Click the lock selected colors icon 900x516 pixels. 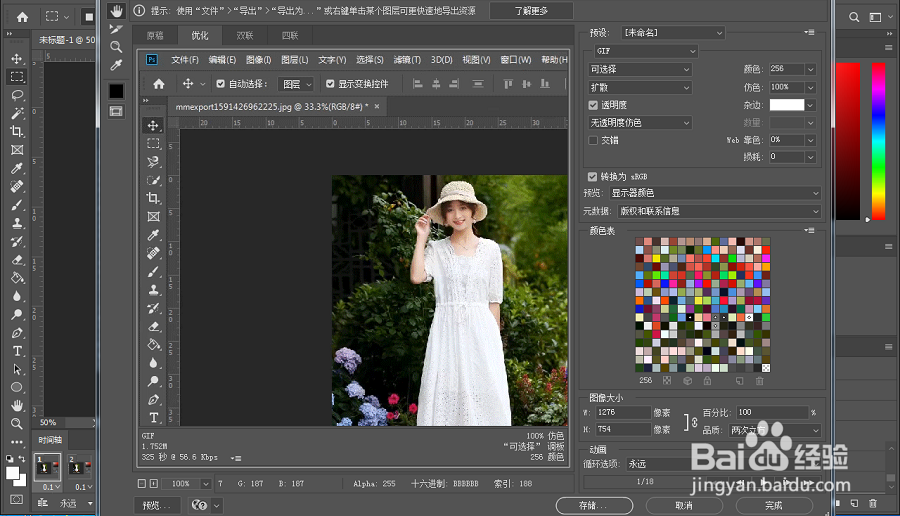707,381
